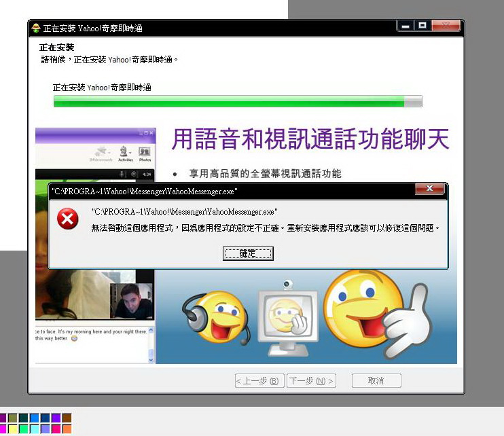
Task: Close the YahooMessenger.exe error dialog
Action: 429,188
